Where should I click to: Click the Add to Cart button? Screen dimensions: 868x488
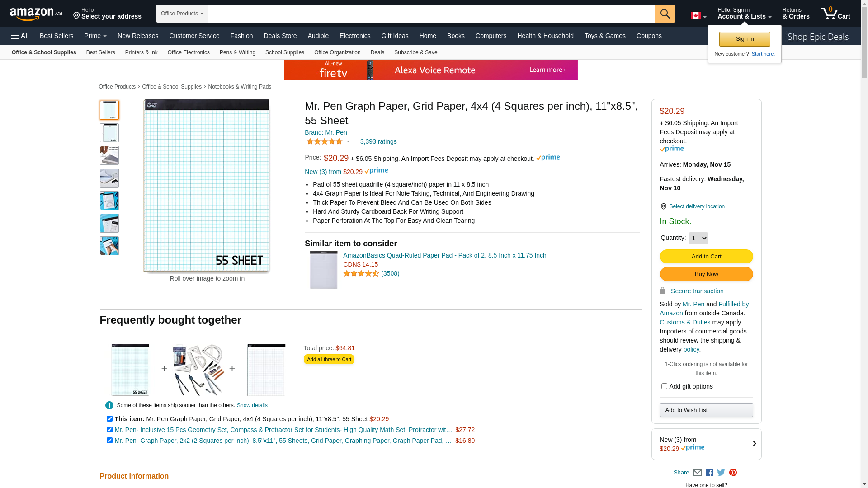coord(706,257)
